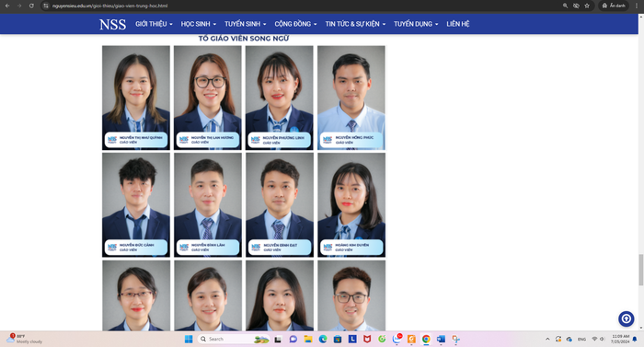Toggle the tracking protection eye icon

pos(576,6)
